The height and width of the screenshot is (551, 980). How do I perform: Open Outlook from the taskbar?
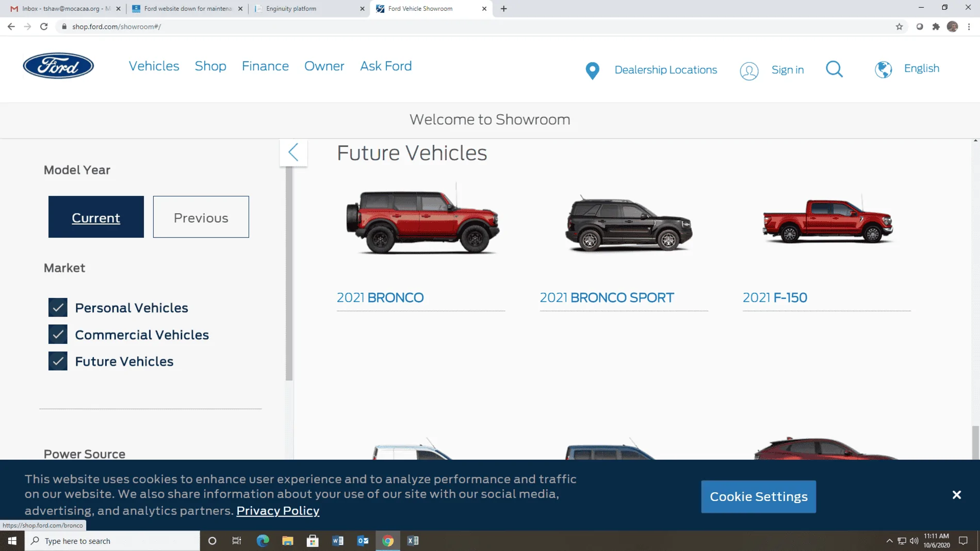(x=363, y=541)
